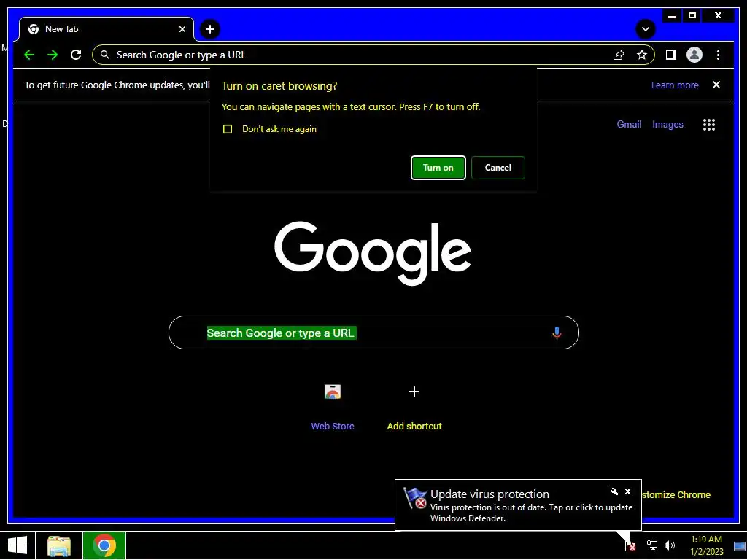
Task: Open the Web Store shortcut
Action: click(333, 407)
